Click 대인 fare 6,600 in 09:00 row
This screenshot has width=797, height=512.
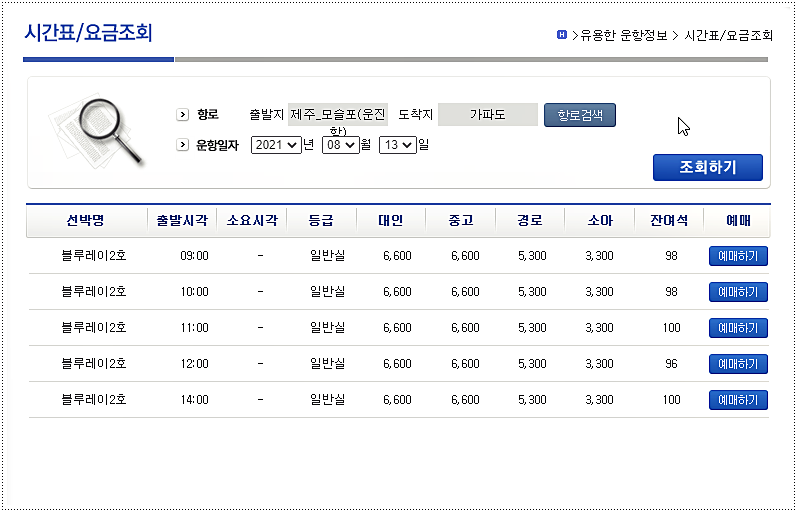pos(397,256)
